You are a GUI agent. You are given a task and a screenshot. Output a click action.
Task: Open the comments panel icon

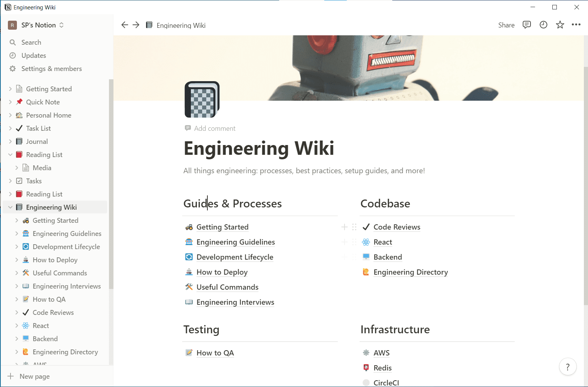527,25
